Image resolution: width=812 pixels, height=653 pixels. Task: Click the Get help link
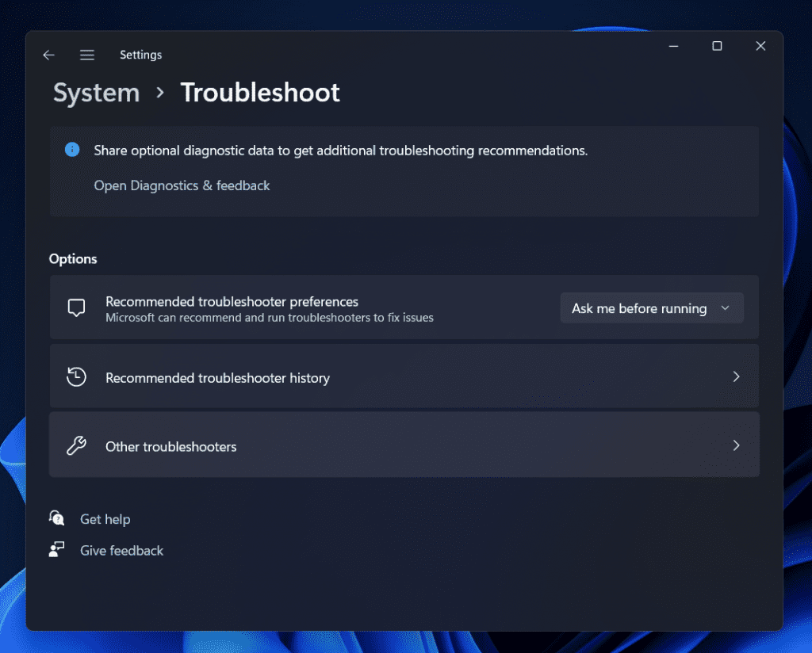click(105, 519)
